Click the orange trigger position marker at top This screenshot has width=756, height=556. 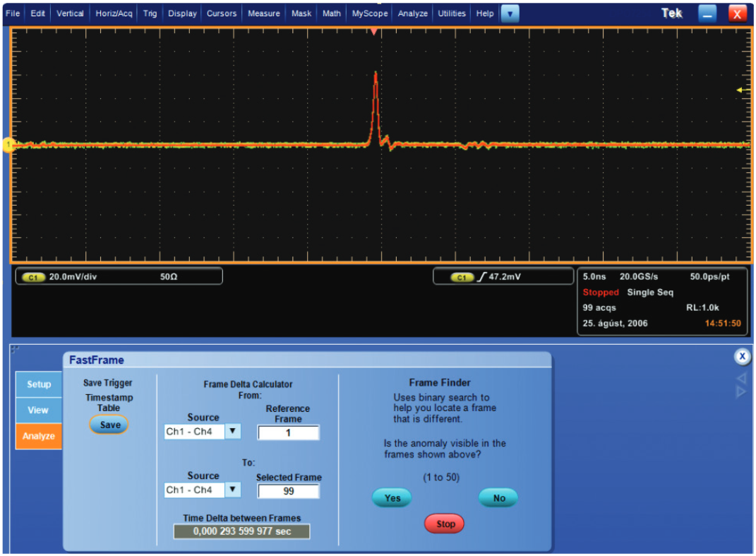[374, 32]
